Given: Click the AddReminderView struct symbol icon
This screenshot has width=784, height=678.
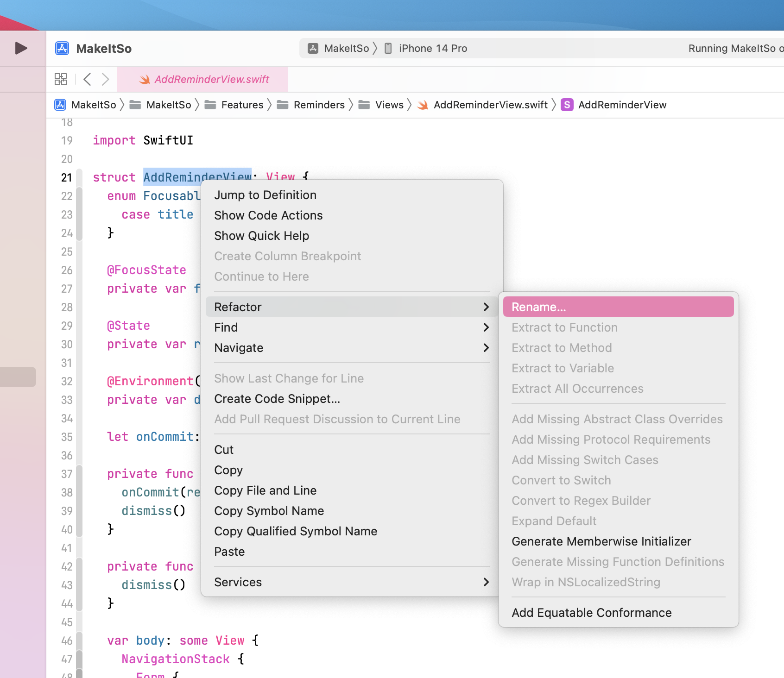Looking at the screenshot, I should 567,105.
